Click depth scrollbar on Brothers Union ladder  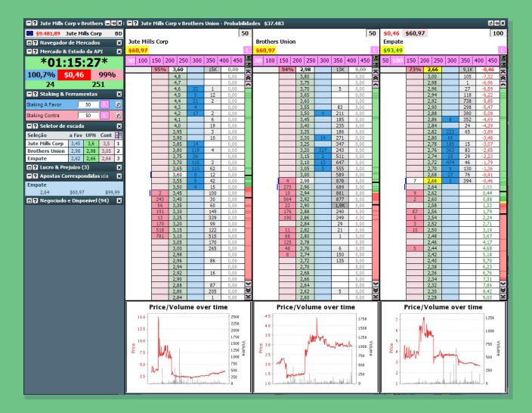pos(376,183)
